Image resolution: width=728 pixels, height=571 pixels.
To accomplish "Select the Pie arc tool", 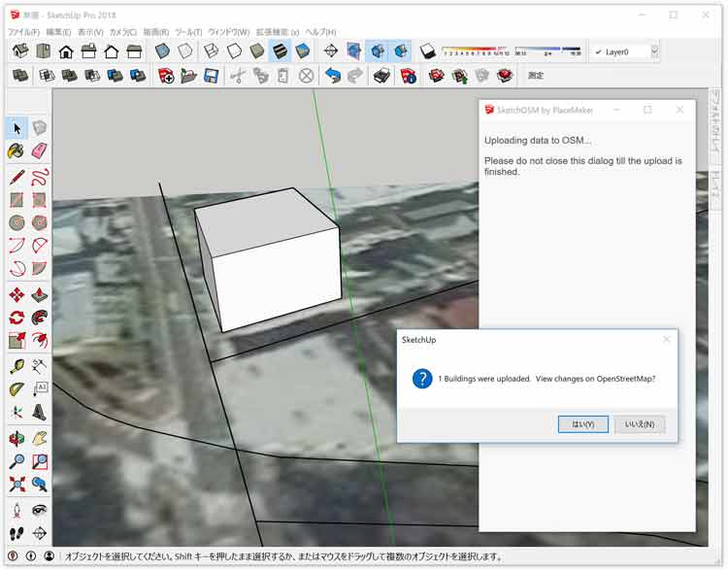I will point(40,268).
